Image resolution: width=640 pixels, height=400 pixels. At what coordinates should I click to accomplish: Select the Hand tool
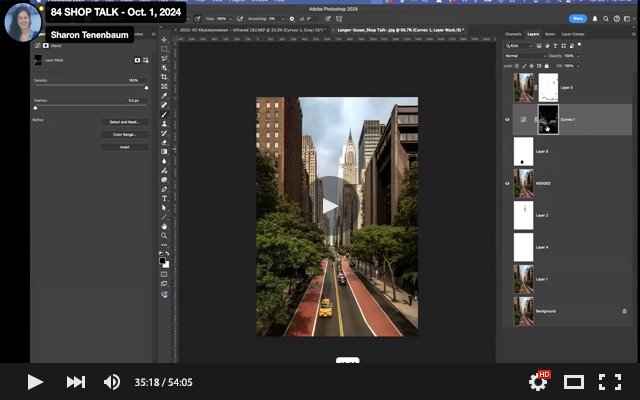[164, 226]
